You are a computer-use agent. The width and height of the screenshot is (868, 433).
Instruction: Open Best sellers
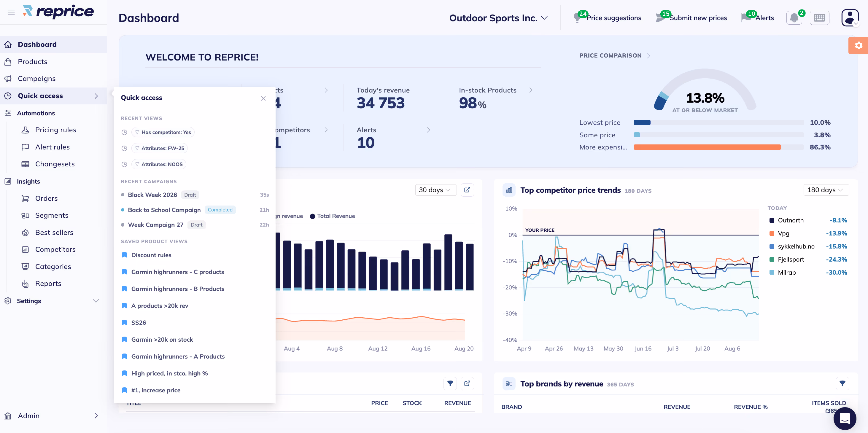tap(54, 233)
